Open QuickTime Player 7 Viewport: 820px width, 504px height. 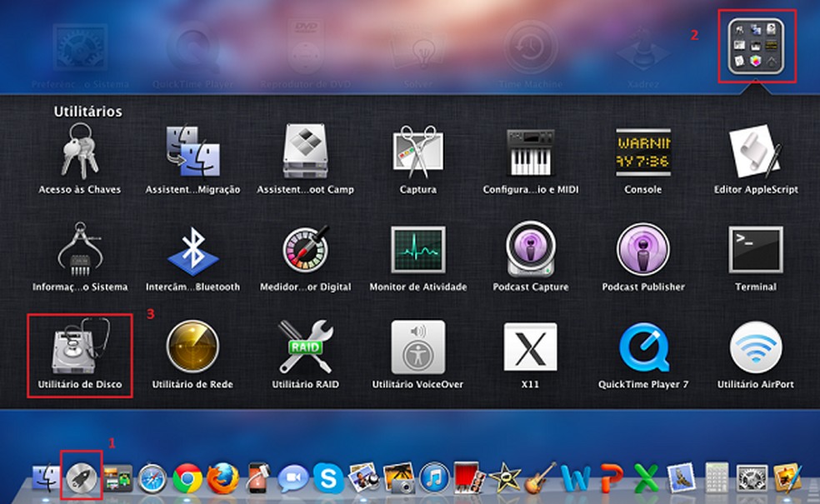point(642,350)
